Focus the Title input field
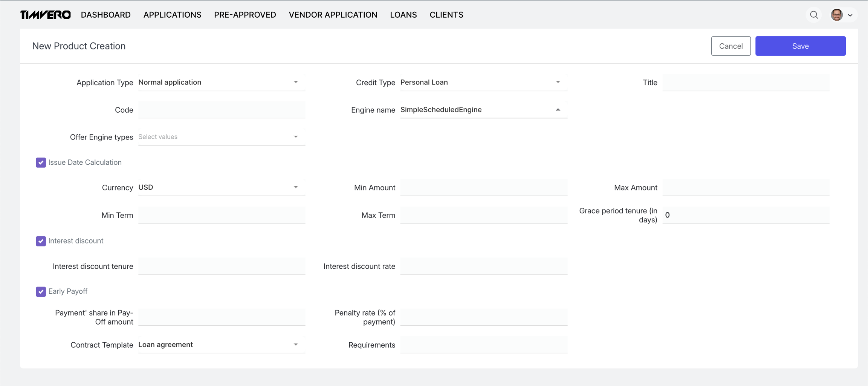868x386 pixels. coord(746,83)
